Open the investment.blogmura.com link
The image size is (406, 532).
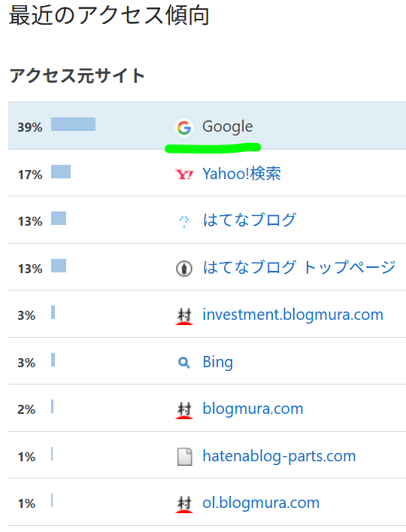[x=292, y=315]
